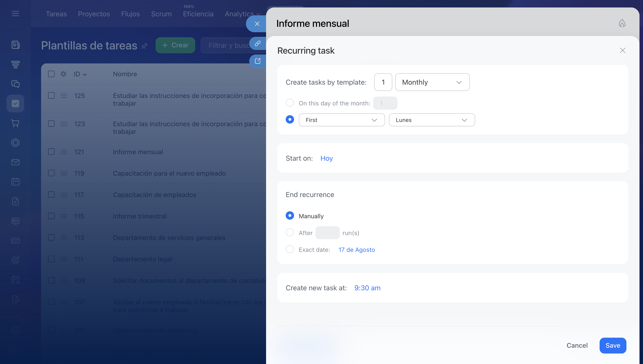This screenshot has width=643, height=364.
Task: Click Cancel in recurring task dialog
Action: 577,345
